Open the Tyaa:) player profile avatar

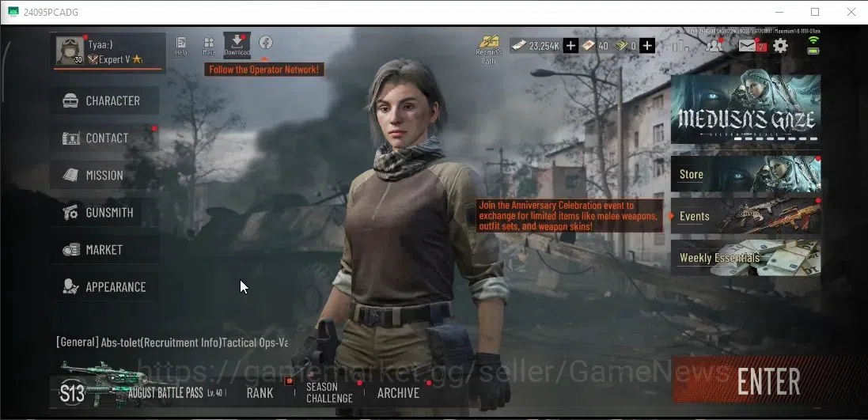pos(70,51)
